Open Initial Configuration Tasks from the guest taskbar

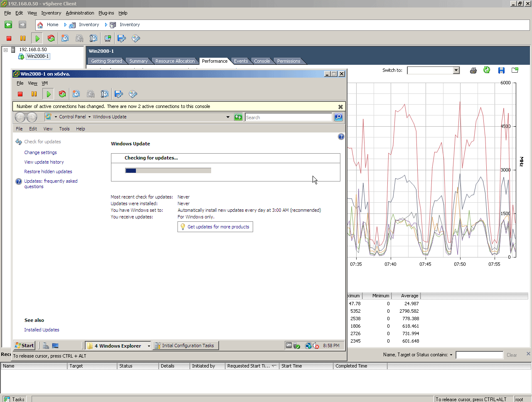coord(185,346)
